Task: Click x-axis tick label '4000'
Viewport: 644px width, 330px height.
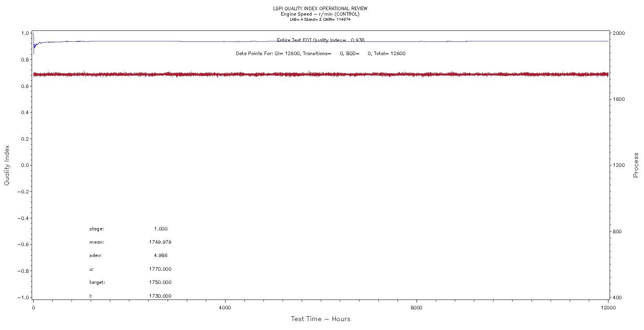Action: click(225, 308)
